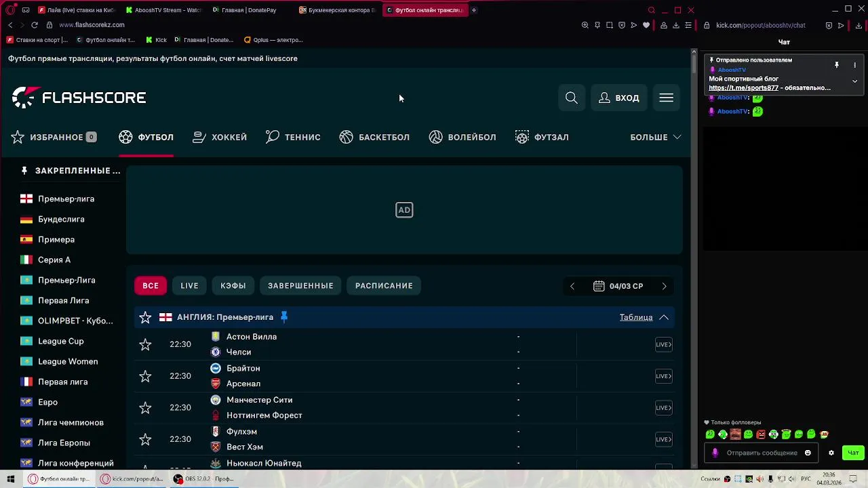Open the hamburger menu on Flashscore header
The width and height of the screenshot is (868, 488).
click(667, 98)
